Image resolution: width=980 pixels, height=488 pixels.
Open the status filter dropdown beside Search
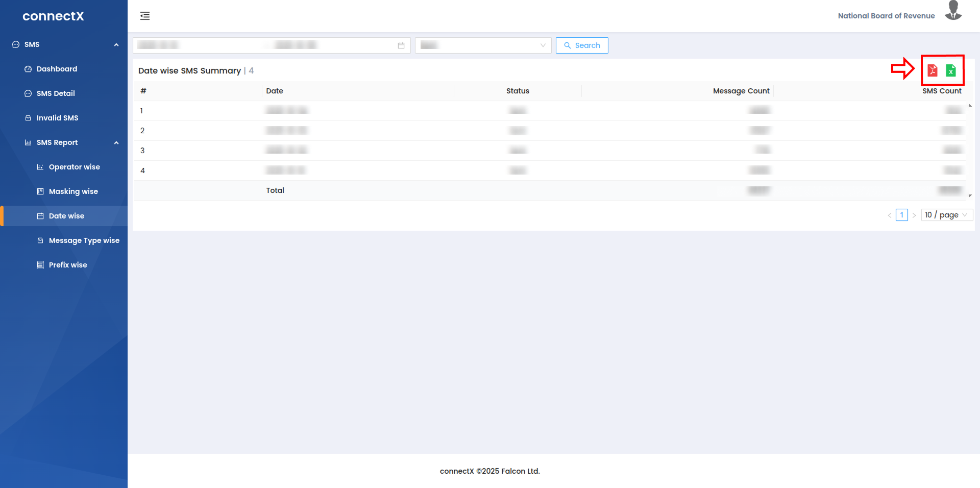[482, 45]
